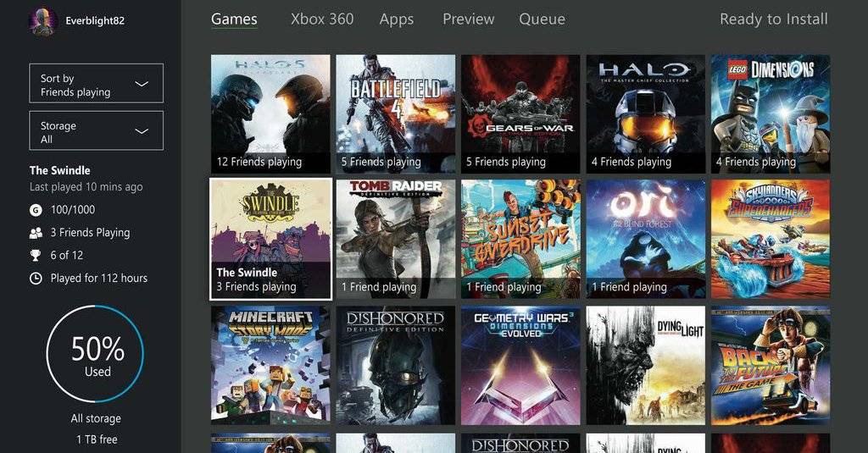Click Played for 112 hours text

point(98,279)
